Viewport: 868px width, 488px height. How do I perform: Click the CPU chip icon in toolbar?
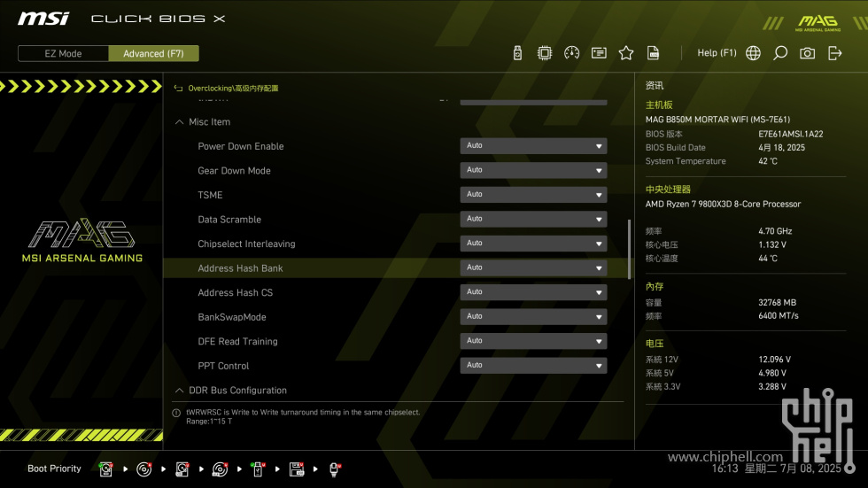pyautogui.click(x=544, y=53)
